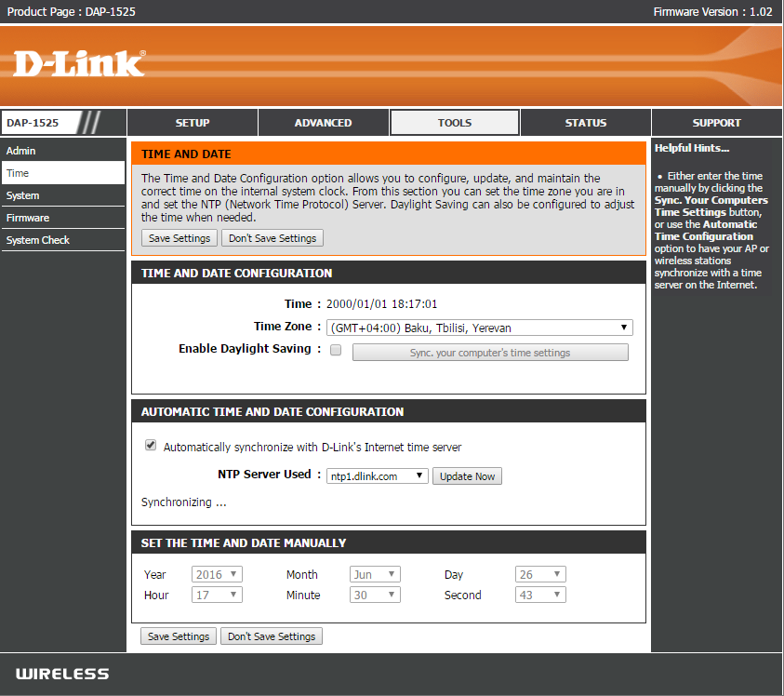Click the Product Page : DAP-1525 text

tap(71, 11)
